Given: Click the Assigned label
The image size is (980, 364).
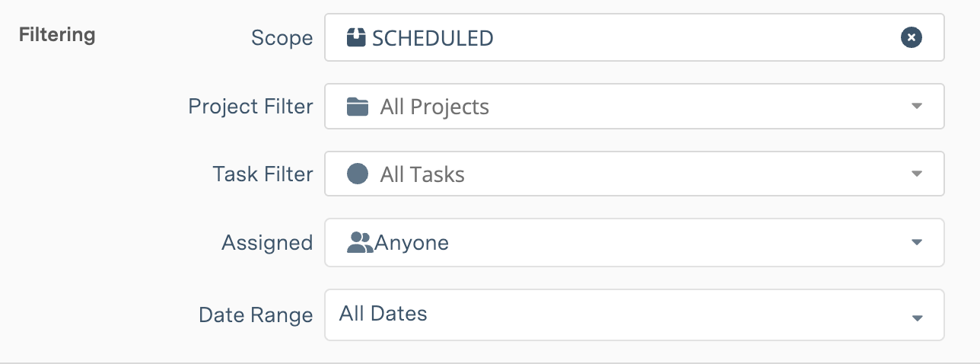Looking at the screenshot, I should pos(267,243).
